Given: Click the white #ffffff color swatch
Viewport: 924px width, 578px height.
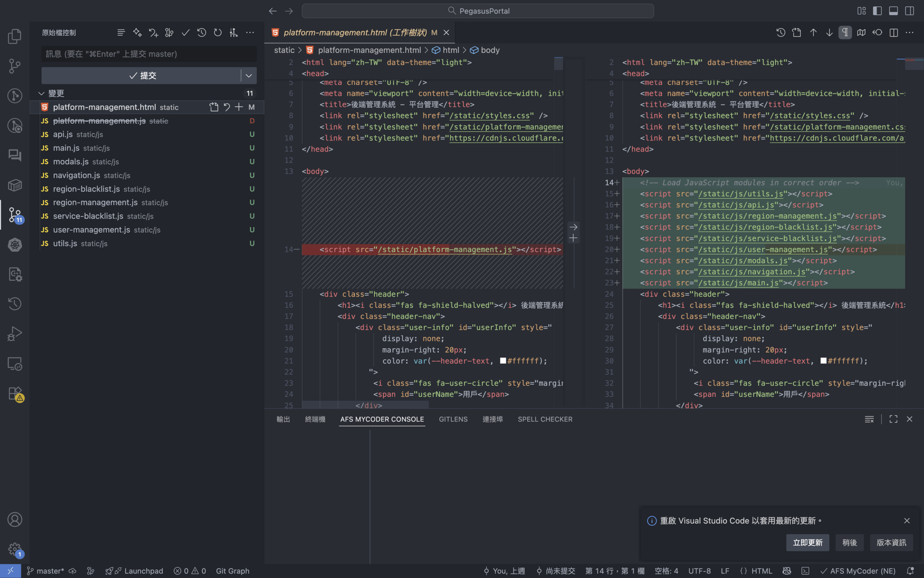Looking at the screenshot, I should pyautogui.click(x=503, y=361).
